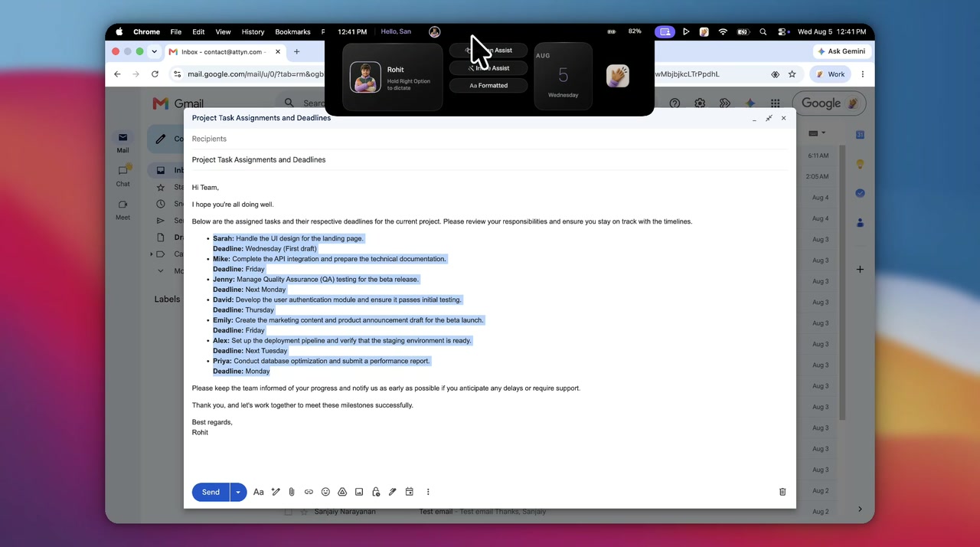Discard draft with the trash icon
Viewport: 980px width, 547px height.
(x=782, y=492)
